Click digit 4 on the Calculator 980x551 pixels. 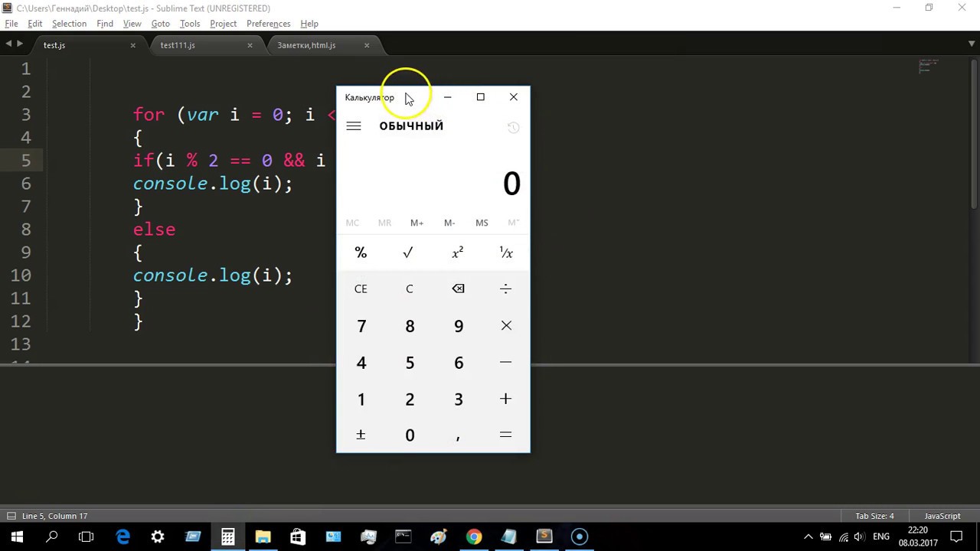361,362
